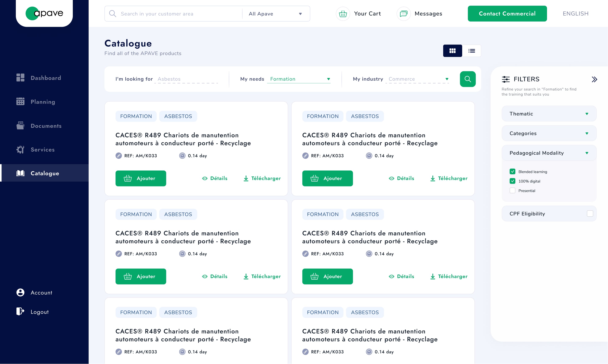
Task: View Détails of second-row right card
Action: 402,276
